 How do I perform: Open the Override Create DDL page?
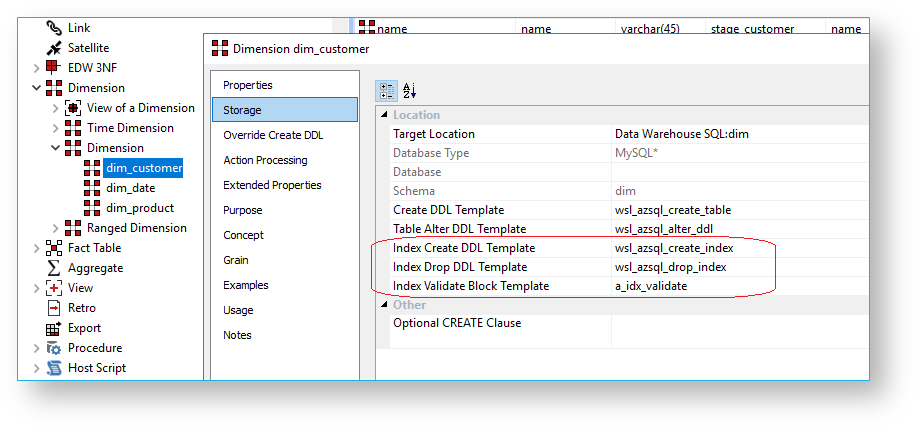pos(273,135)
